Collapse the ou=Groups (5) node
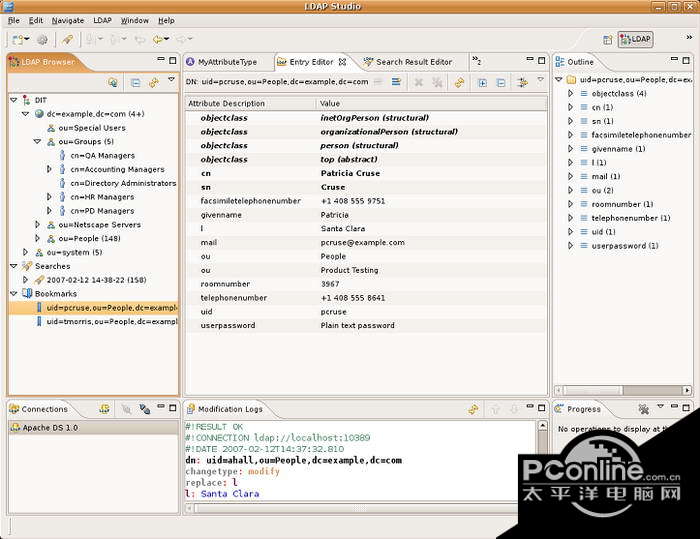This screenshot has height=539, width=700. pyautogui.click(x=38, y=142)
